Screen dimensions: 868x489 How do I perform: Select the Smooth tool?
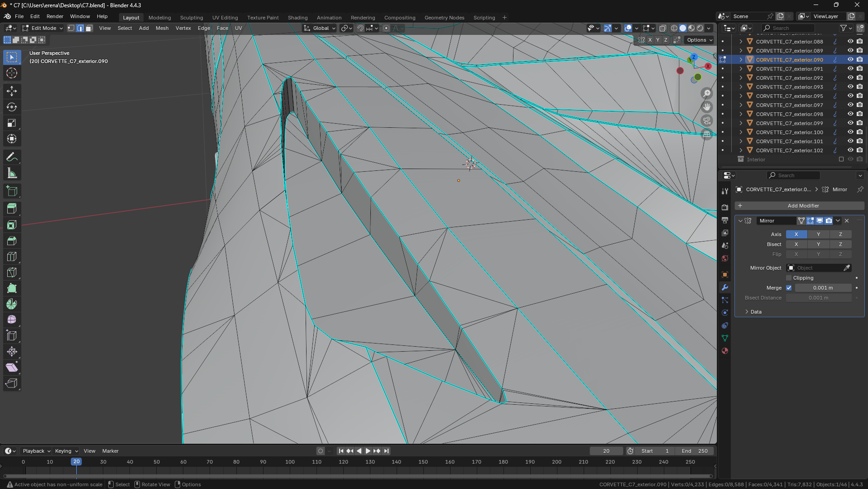pyautogui.click(x=12, y=320)
